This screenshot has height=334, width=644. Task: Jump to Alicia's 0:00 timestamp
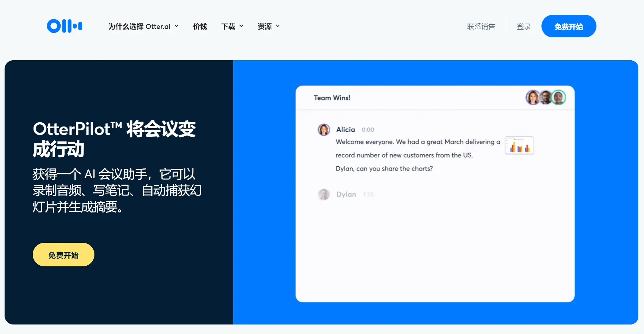[368, 130]
